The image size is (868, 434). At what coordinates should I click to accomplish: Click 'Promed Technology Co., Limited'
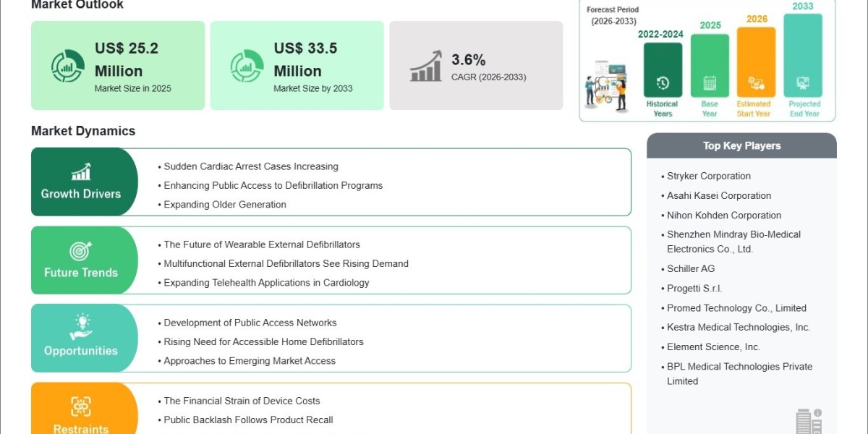[736, 307]
